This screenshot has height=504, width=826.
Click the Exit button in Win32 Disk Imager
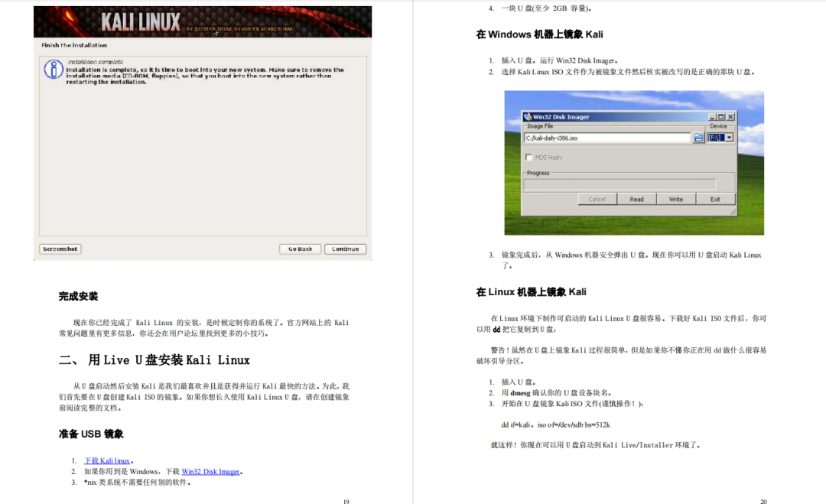pyautogui.click(x=715, y=199)
